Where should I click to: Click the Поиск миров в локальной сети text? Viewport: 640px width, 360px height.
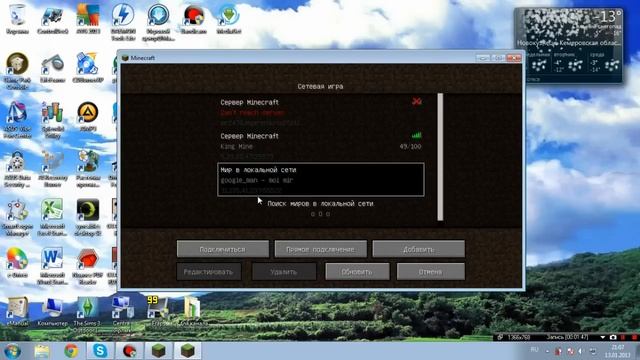(x=320, y=203)
